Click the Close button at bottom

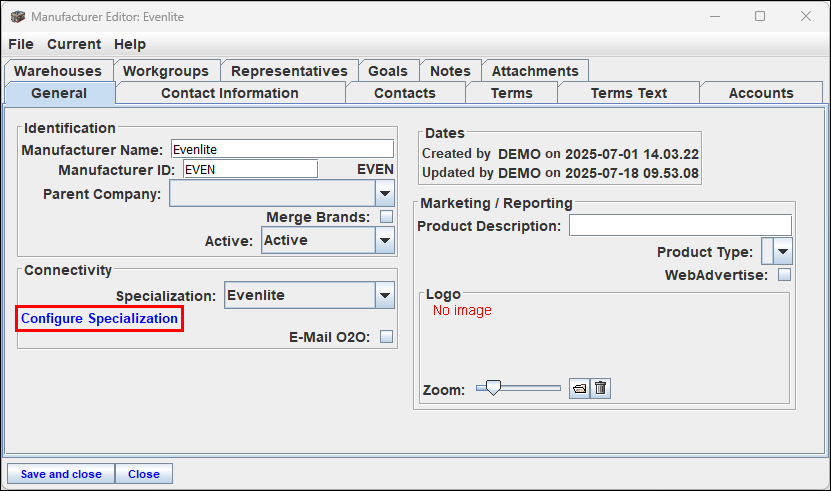[144, 474]
